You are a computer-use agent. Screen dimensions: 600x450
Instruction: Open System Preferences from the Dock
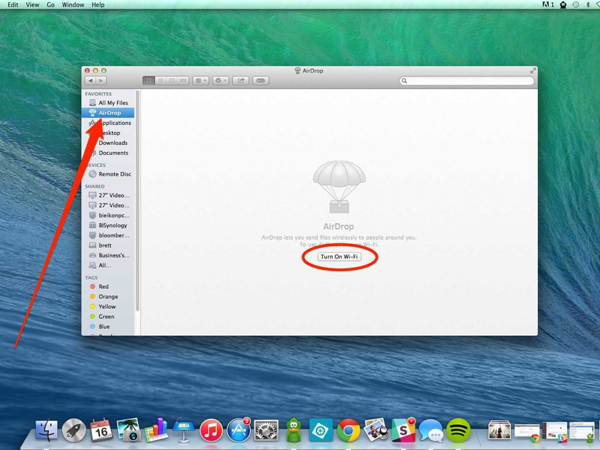pyautogui.click(x=266, y=430)
